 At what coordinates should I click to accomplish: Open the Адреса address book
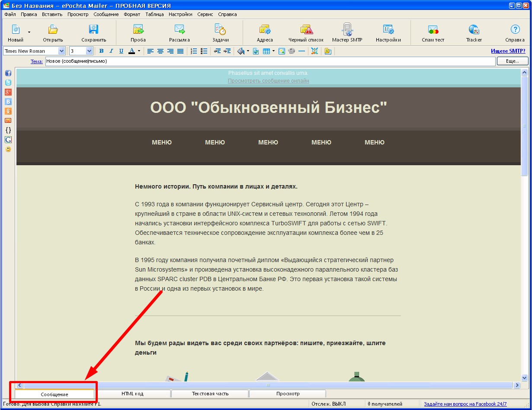[x=265, y=33]
